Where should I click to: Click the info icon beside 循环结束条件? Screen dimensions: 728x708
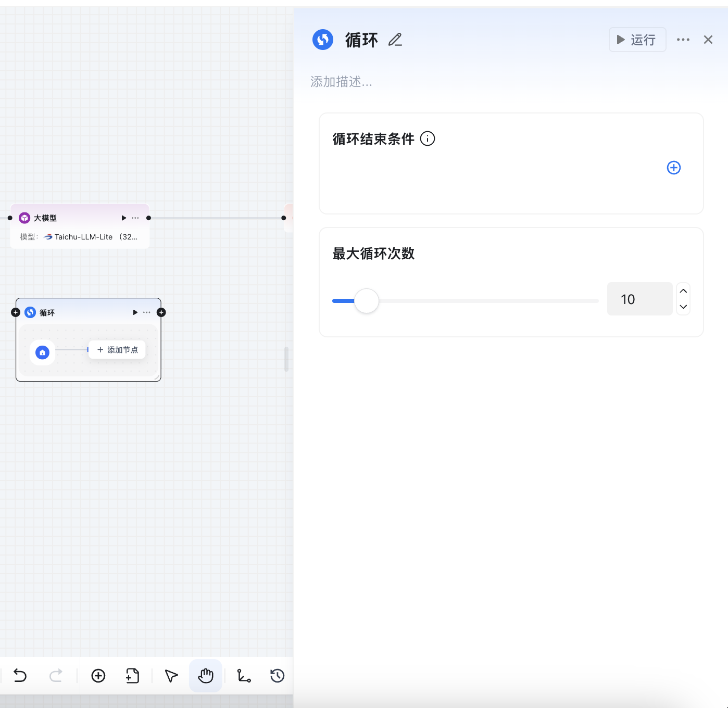428,139
